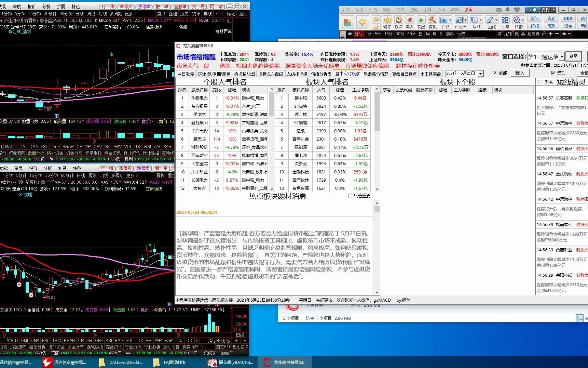Expand the F10/F9 dropdown arrow
588x368 pixels.
tap(465, 20)
